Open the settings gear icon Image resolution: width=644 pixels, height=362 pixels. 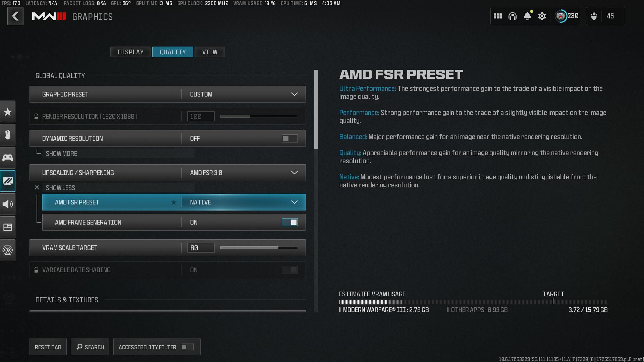542,16
